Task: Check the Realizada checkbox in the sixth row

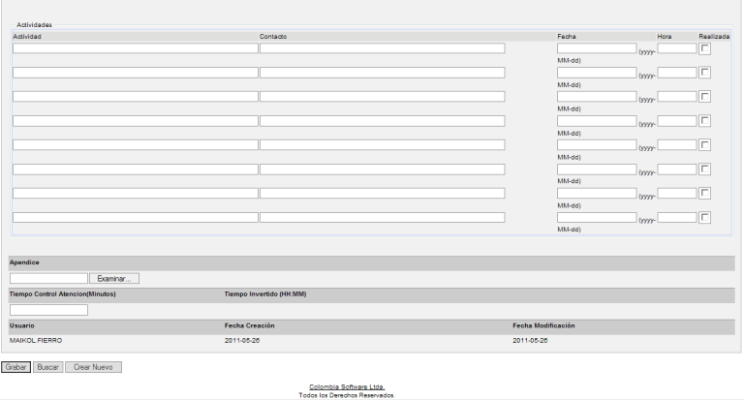Action: tap(705, 169)
